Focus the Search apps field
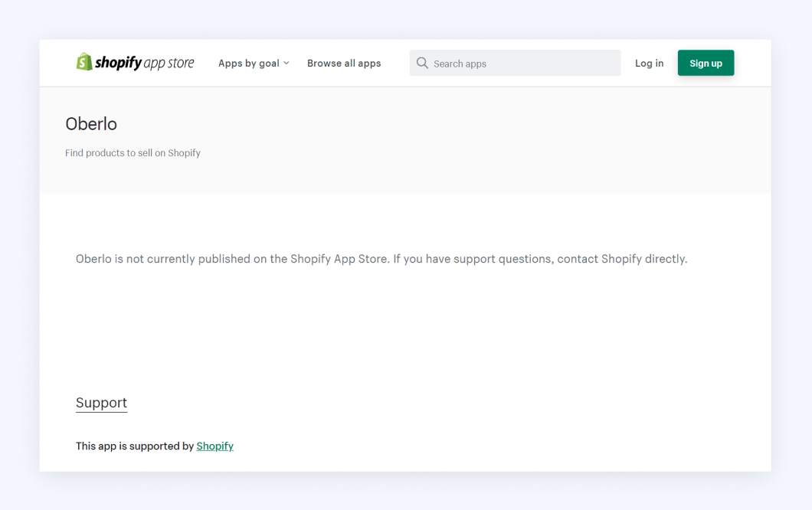The width and height of the screenshot is (812, 510). 516,63
